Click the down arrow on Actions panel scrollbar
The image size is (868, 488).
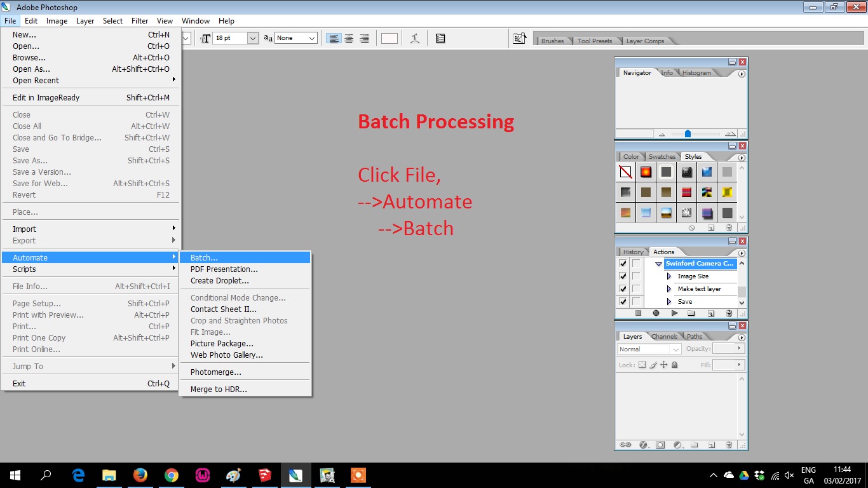click(742, 302)
